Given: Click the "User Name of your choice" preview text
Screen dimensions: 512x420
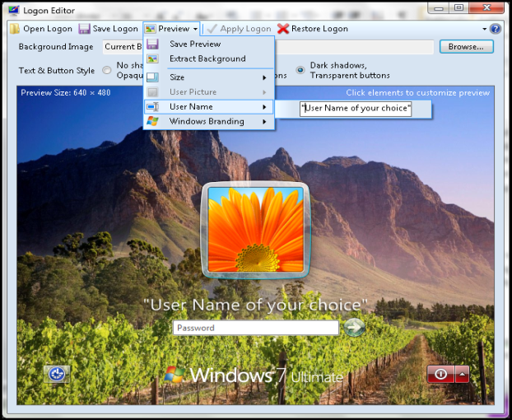Looking at the screenshot, I should click(256, 305).
